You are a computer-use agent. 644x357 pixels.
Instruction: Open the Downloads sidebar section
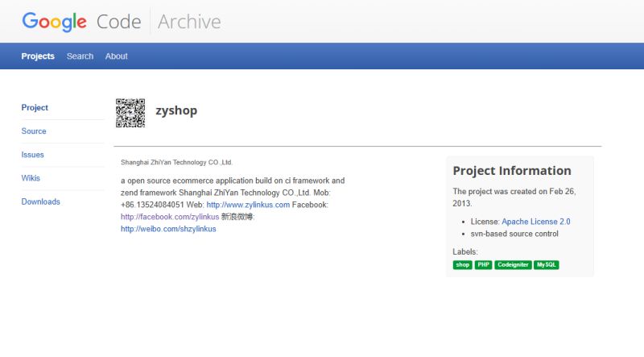pyautogui.click(x=41, y=201)
